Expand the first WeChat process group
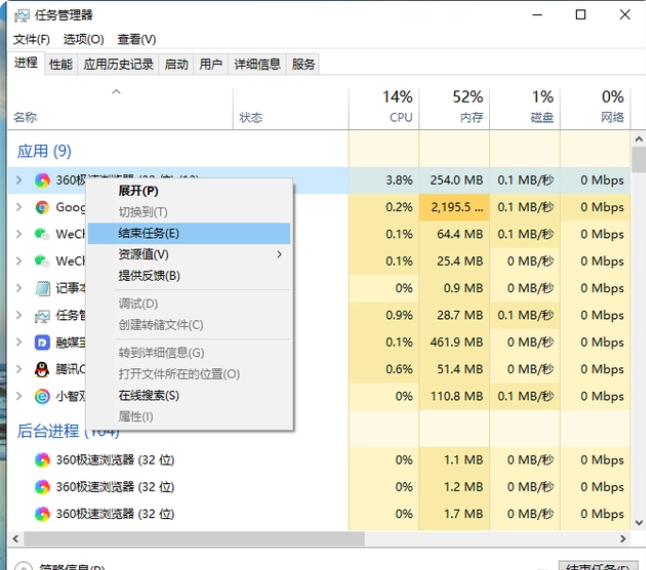 coord(19,234)
